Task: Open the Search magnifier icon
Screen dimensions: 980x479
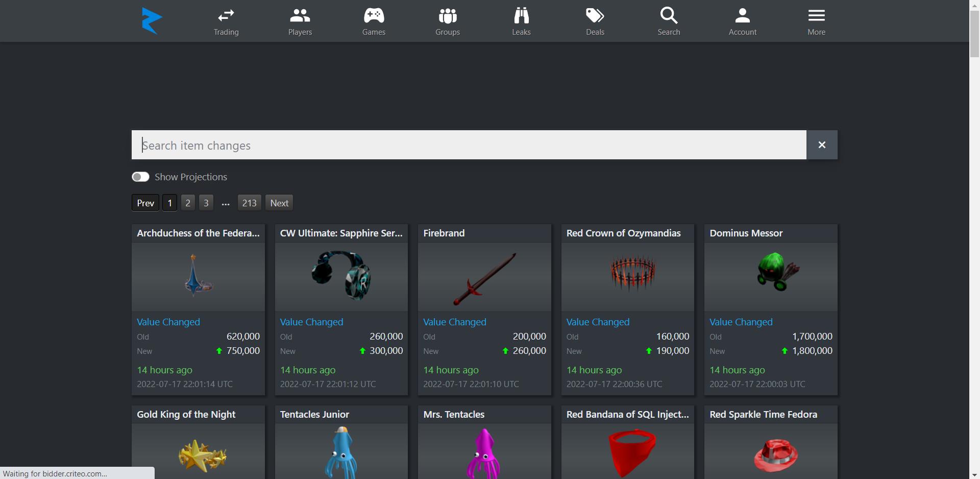Action: 669,15
